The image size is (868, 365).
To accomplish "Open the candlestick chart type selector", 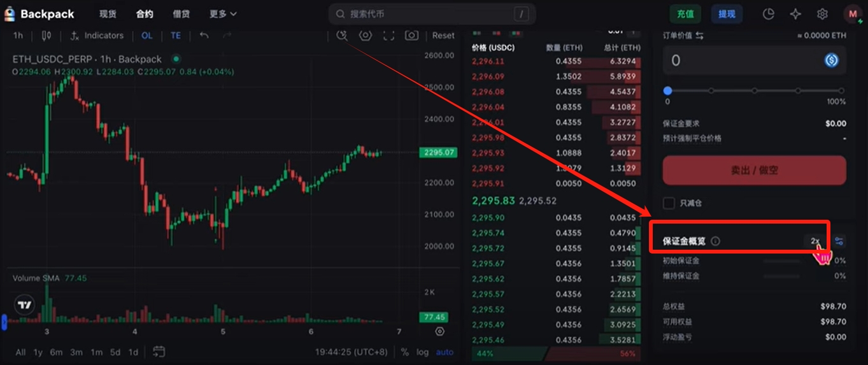I will point(46,36).
